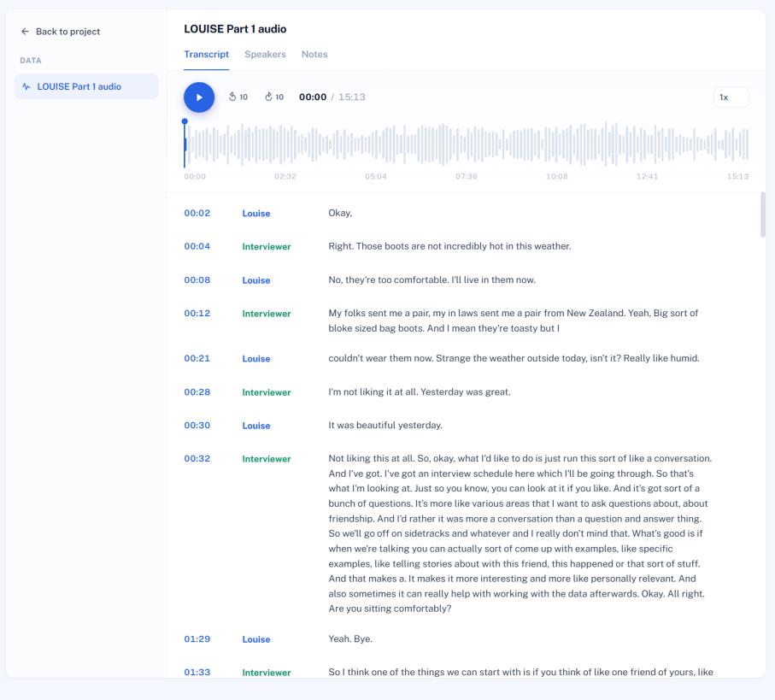Click the playhead handle on the waveform
775x700 pixels.
coord(185,121)
